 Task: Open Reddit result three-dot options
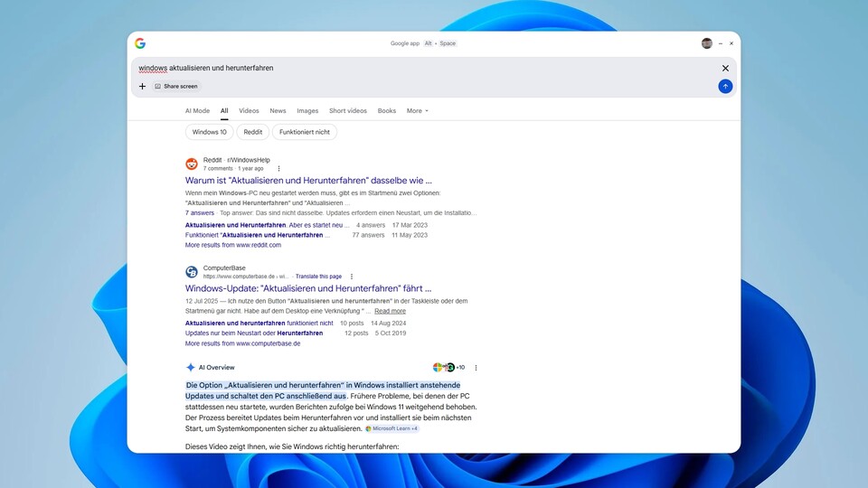(278, 168)
